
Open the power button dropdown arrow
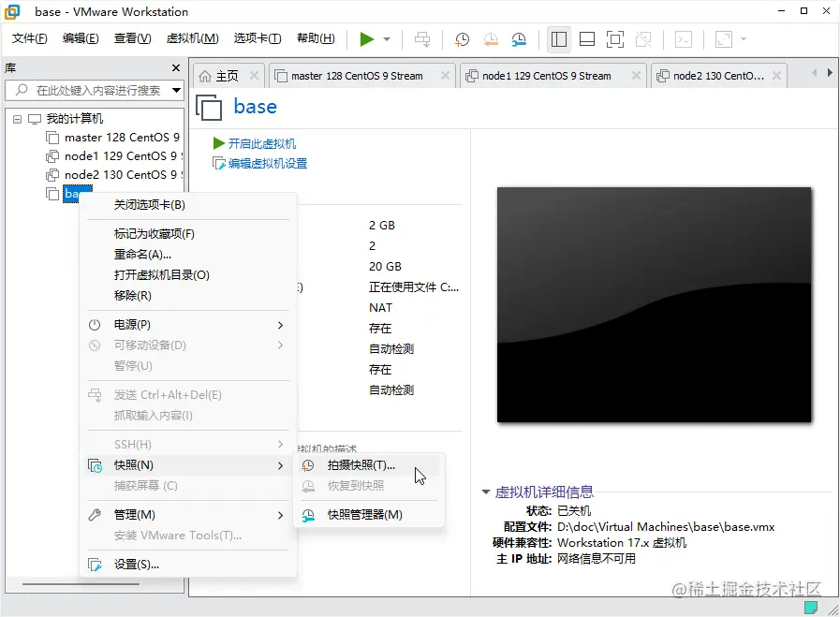point(387,39)
